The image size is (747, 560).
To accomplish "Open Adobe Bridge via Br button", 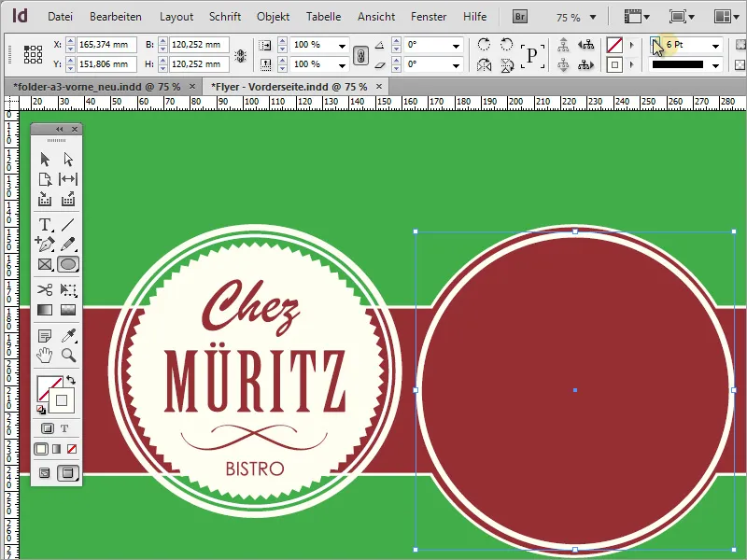I will coord(520,17).
